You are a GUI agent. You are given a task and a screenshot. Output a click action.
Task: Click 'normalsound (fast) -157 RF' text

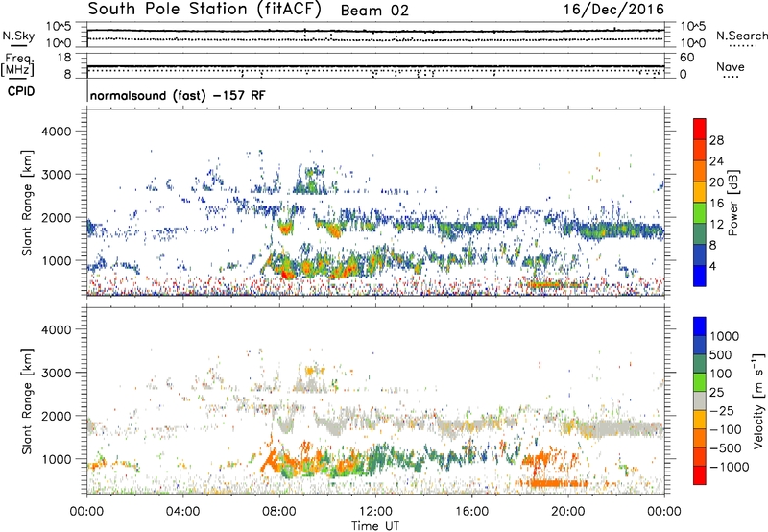[x=178, y=95]
